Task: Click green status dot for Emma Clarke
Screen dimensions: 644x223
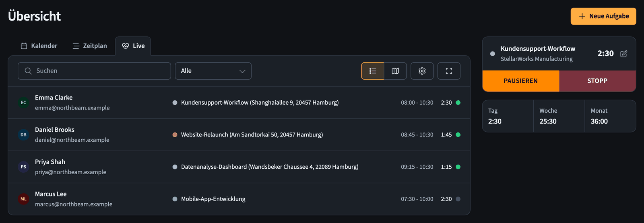Action: (458, 103)
